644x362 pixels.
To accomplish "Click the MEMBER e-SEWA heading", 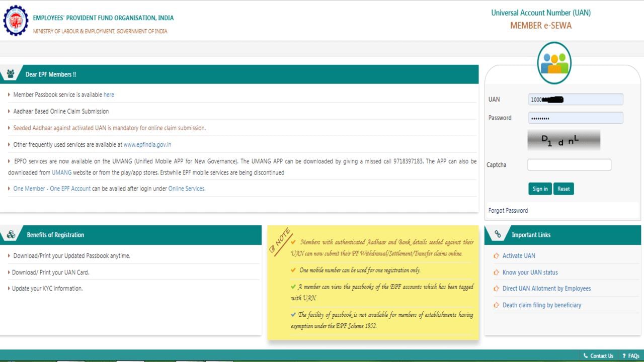I will click(541, 26).
